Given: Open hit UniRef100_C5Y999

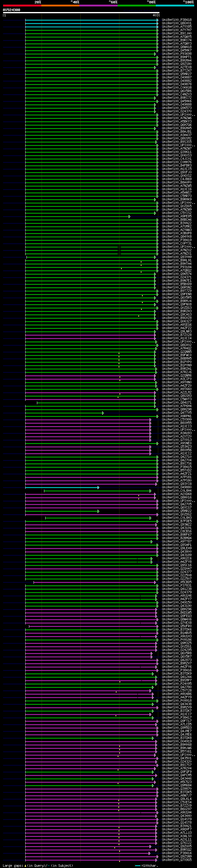Looking at the screenshot, I should (177, 419).
